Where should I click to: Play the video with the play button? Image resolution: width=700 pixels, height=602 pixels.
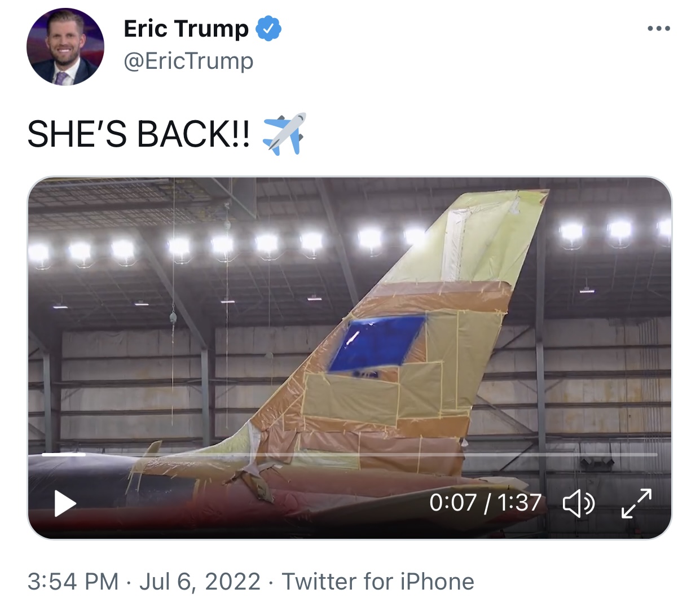coord(65,503)
